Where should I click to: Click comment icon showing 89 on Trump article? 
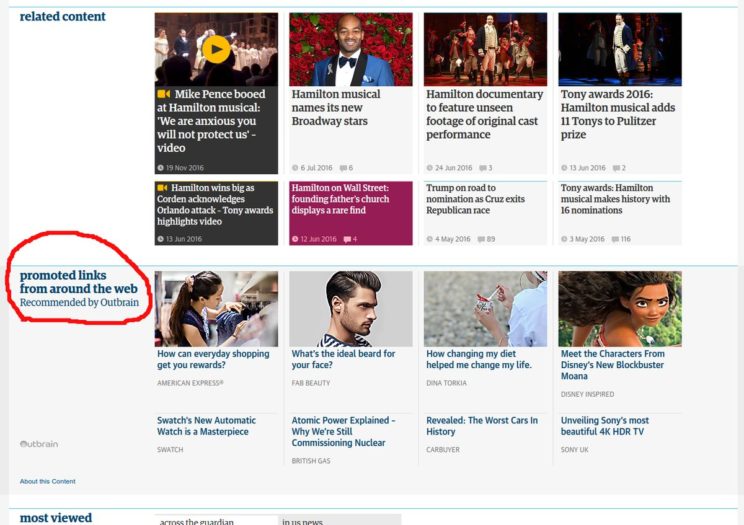(479, 239)
